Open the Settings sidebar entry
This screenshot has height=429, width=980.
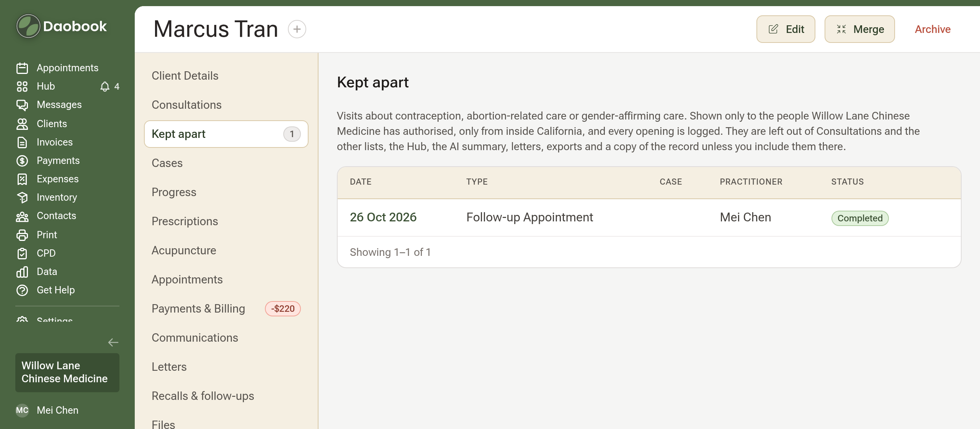pyautogui.click(x=55, y=319)
